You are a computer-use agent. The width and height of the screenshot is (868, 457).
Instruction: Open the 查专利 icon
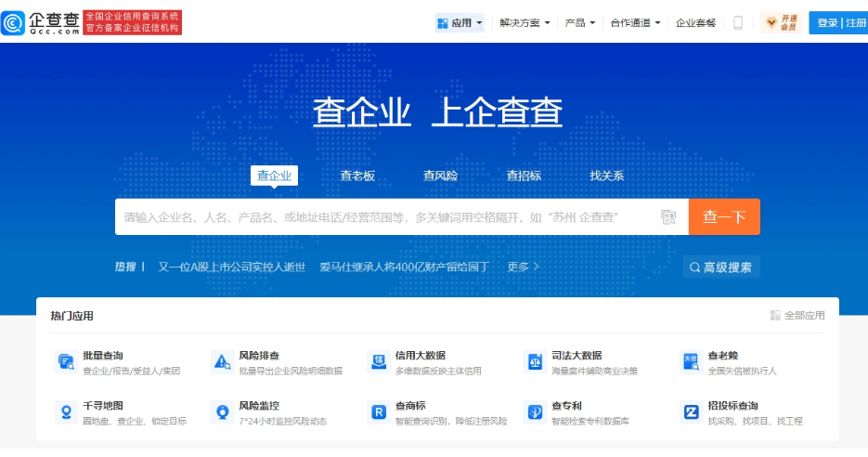[535, 412]
